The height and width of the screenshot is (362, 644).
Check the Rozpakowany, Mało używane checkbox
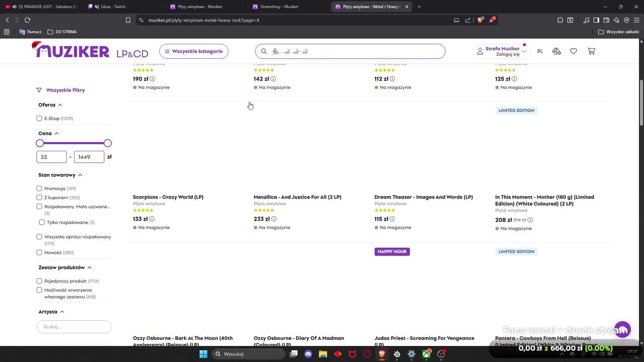(39, 207)
